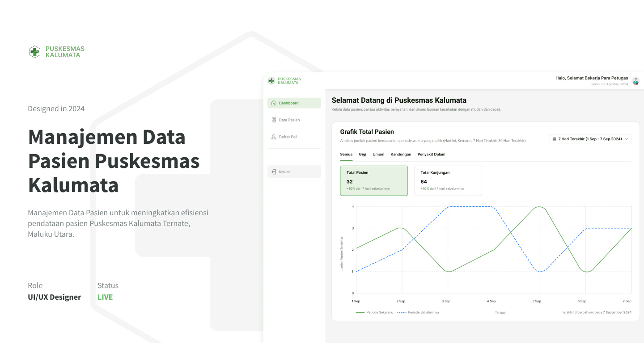This screenshot has width=644, height=343.
Task: Click the user avatar in header
Action: tap(636, 81)
